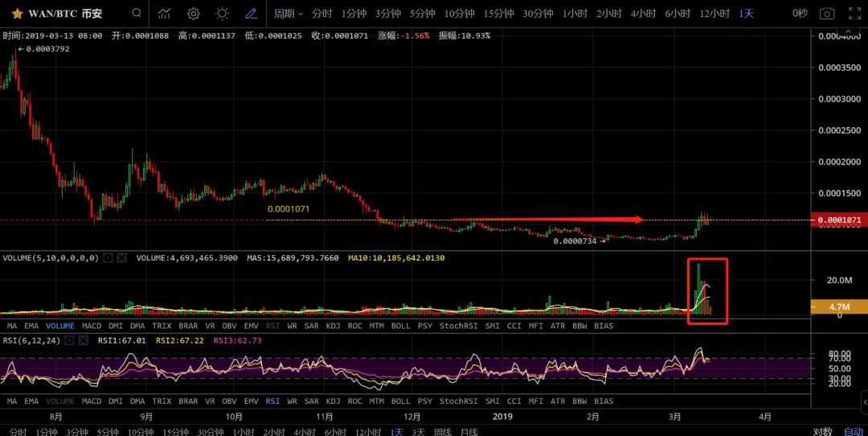Close the RSI indicator panel
The image size is (868, 436).
tap(84, 340)
